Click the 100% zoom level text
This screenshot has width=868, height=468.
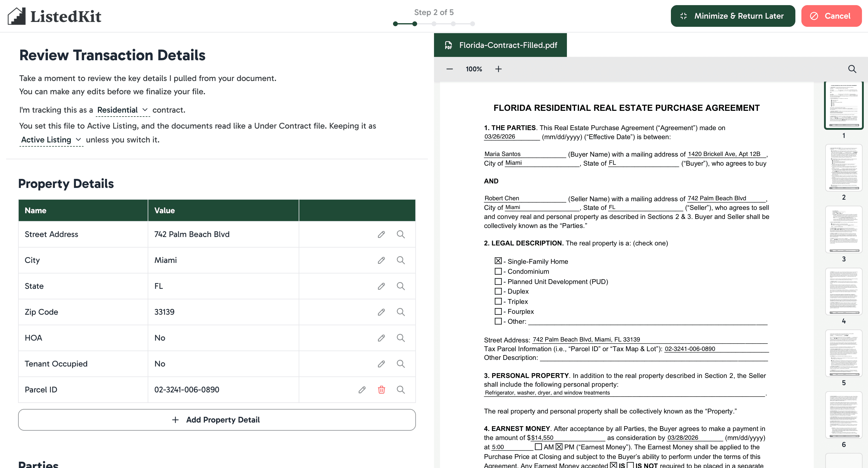tap(474, 69)
